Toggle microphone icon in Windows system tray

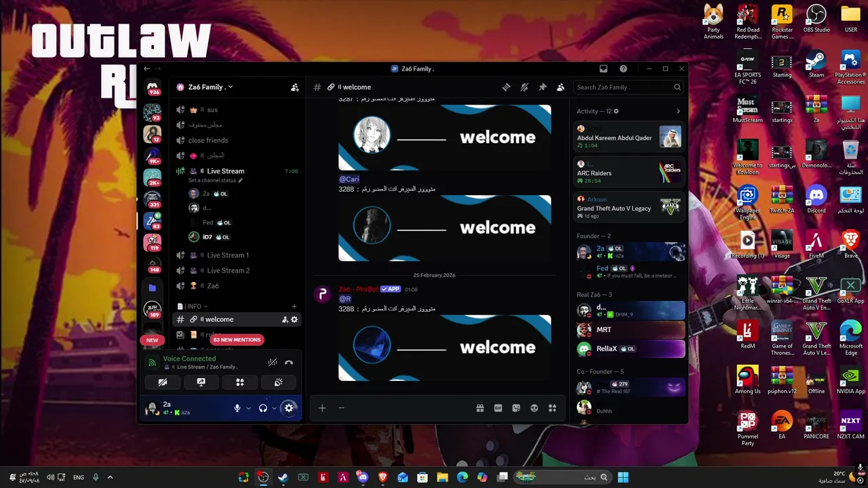[96, 477]
